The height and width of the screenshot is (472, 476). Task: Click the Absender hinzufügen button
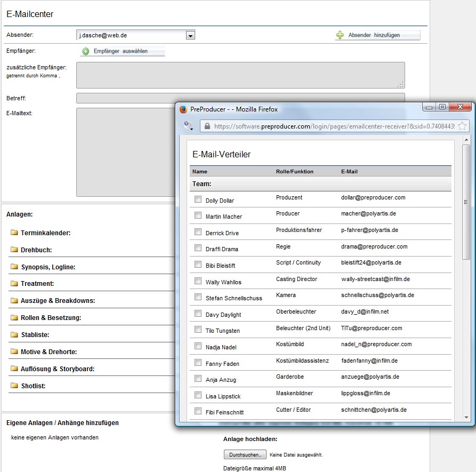(378, 35)
